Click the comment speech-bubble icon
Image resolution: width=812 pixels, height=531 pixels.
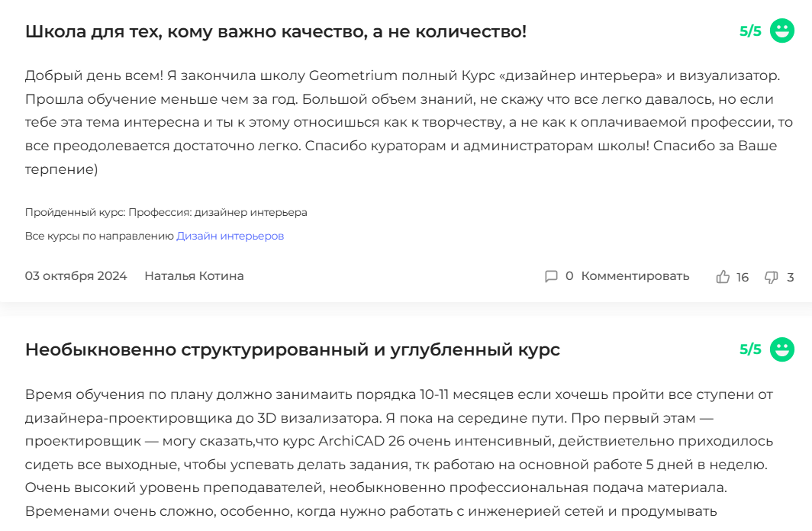click(551, 276)
